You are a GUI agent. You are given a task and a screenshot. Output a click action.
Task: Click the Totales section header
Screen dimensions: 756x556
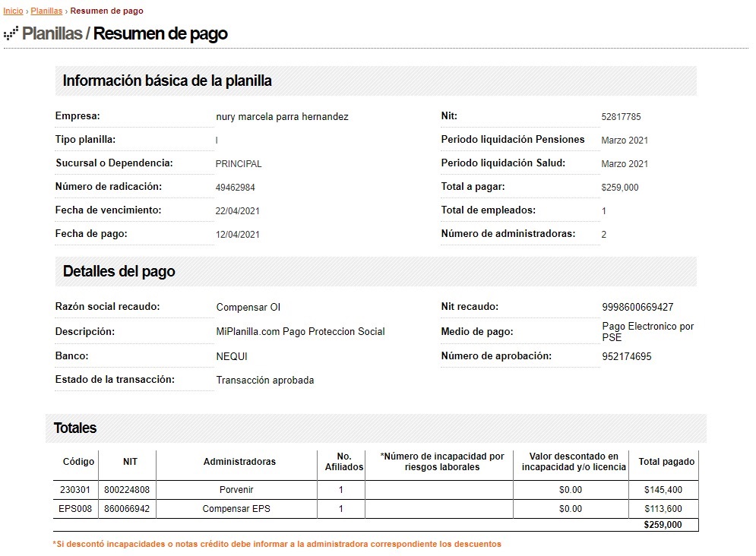(x=75, y=428)
